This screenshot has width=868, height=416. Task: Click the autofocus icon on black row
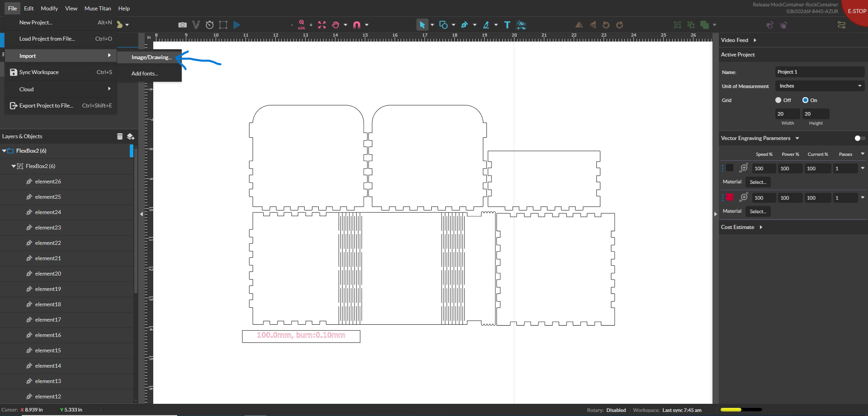[x=744, y=168]
